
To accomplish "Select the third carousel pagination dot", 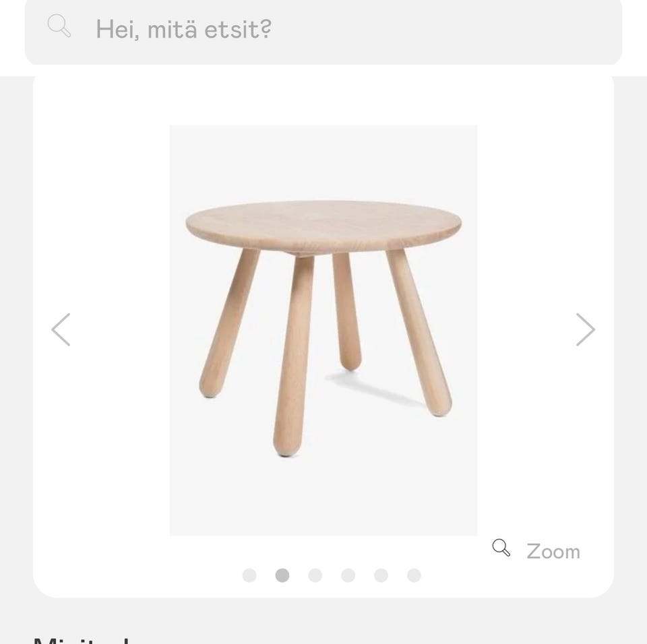I will coord(315,576).
